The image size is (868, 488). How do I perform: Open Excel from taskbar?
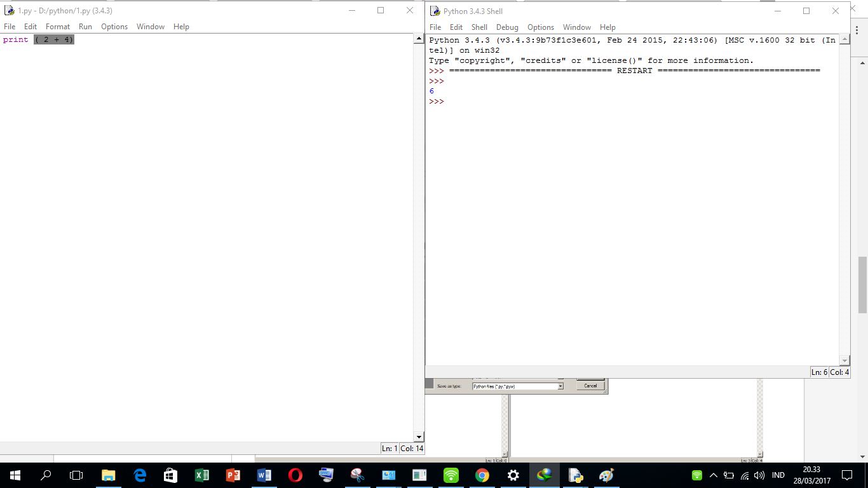202,475
